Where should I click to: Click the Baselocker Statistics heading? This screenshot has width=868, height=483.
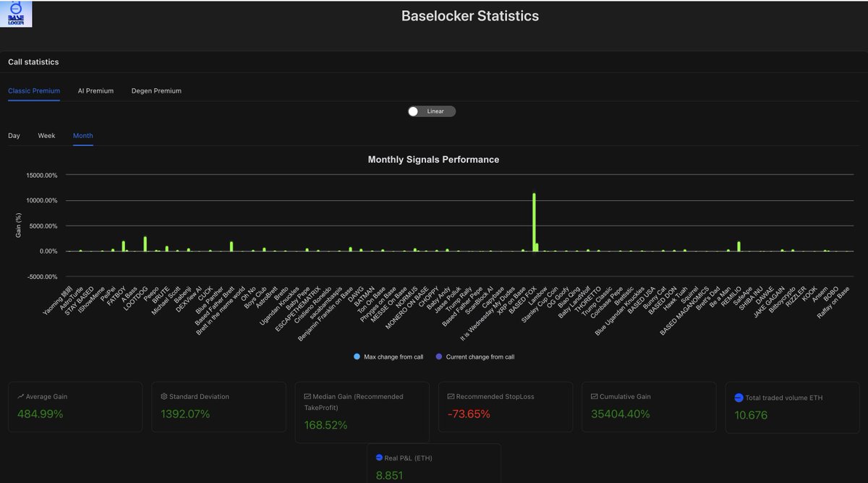point(470,16)
